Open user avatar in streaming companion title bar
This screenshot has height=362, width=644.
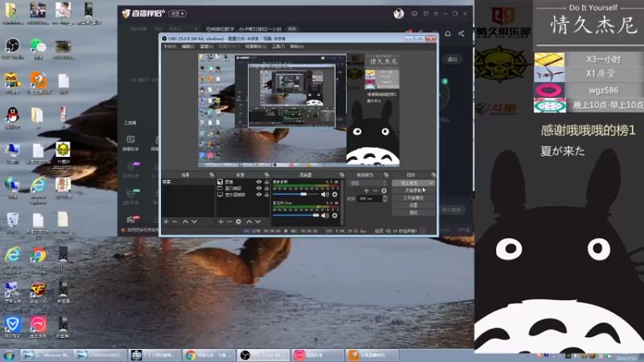pos(398,14)
